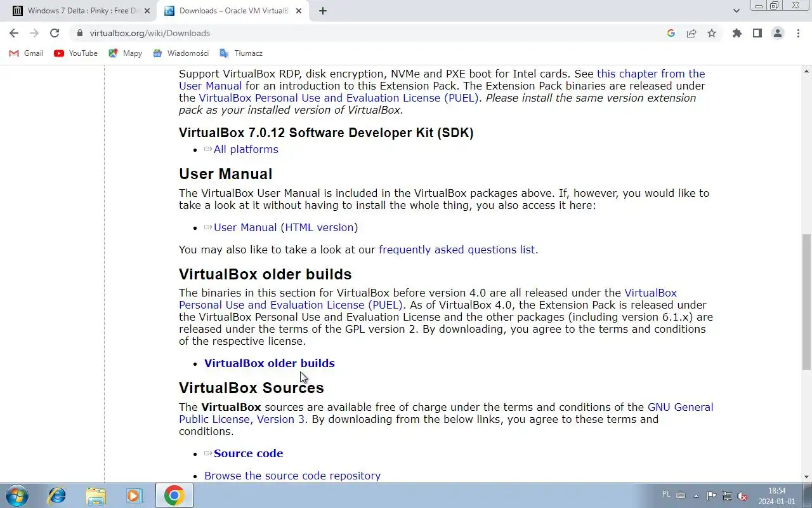Screen dimensions: 812x508
Task: Bookmark this page with the star icon
Action: pyautogui.click(x=712, y=33)
